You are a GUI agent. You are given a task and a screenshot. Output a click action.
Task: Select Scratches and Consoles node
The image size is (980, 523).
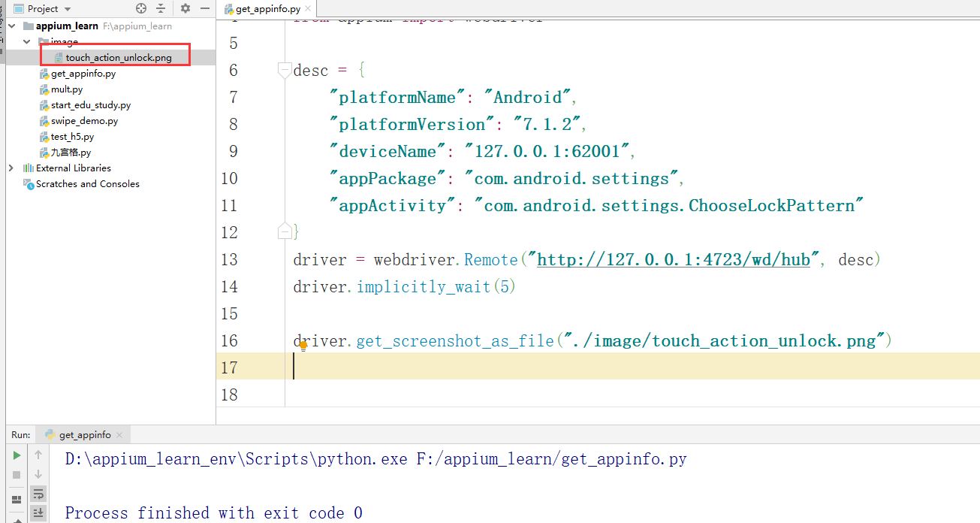tap(87, 183)
